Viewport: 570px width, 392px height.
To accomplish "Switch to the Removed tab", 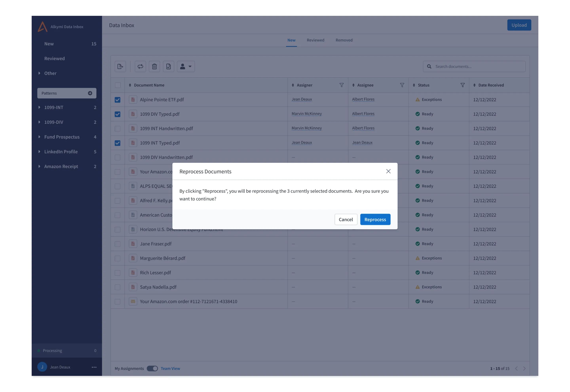I will click(344, 40).
